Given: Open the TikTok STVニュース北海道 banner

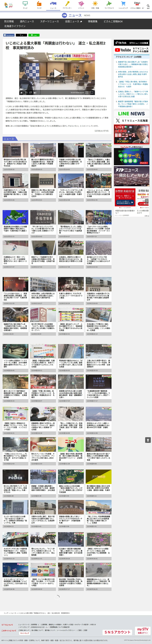Looking at the screenshot, I should click(132, 43).
